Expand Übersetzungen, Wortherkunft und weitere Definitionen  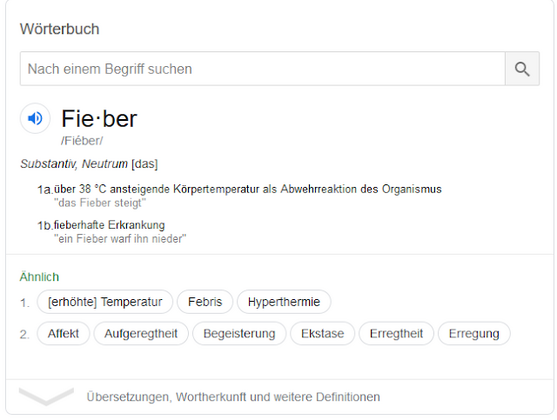pyautogui.click(x=233, y=397)
